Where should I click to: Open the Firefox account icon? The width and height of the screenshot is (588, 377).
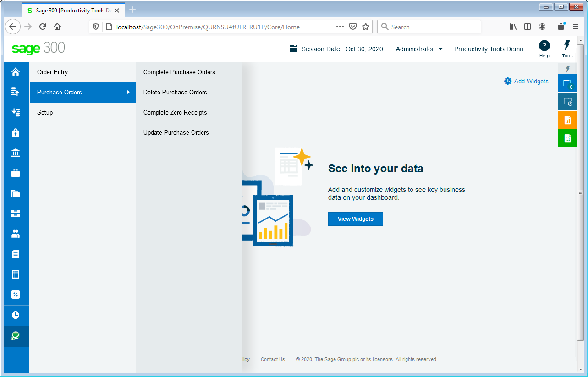tap(542, 27)
